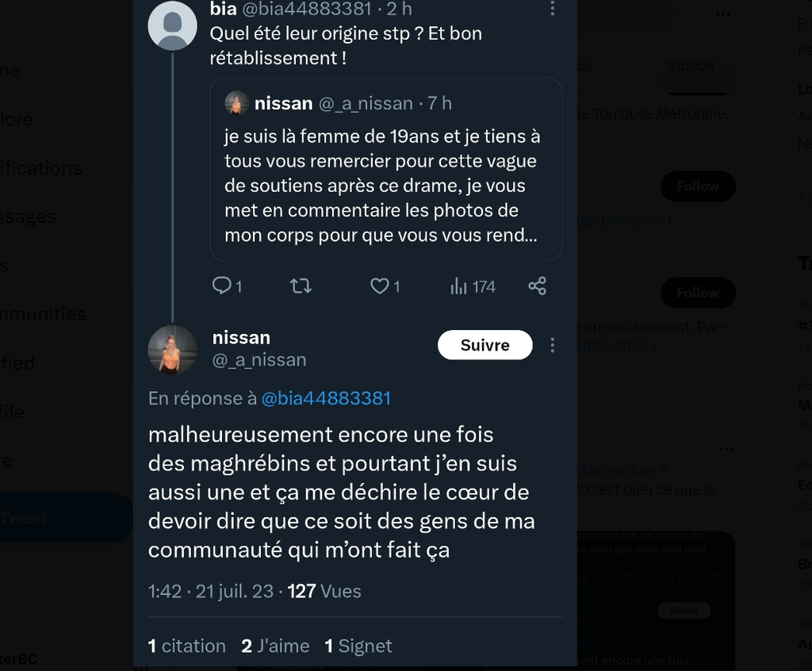The width and height of the screenshot is (812, 671).
Task: Like bia's tweet with the heart icon
Action: click(380, 286)
